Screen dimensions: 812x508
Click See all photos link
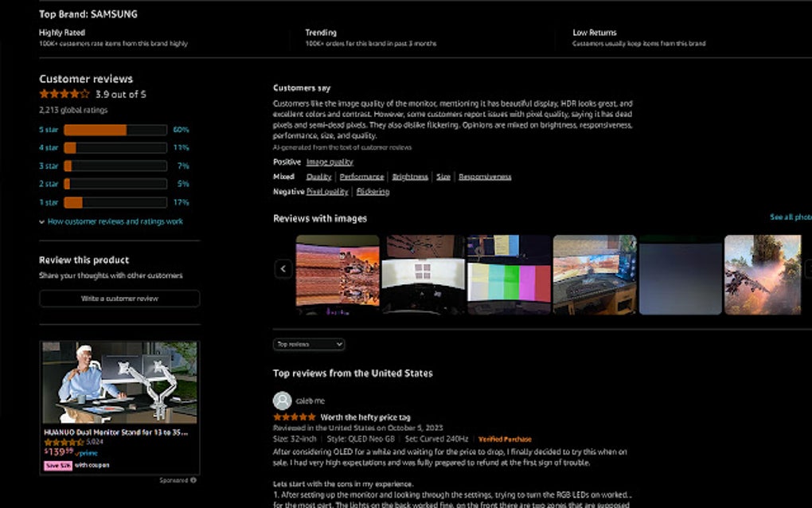791,217
